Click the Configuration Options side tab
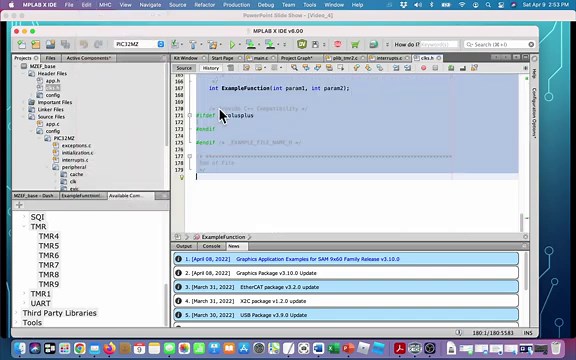Viewport: 576px width, 360px height. point(534,113)
